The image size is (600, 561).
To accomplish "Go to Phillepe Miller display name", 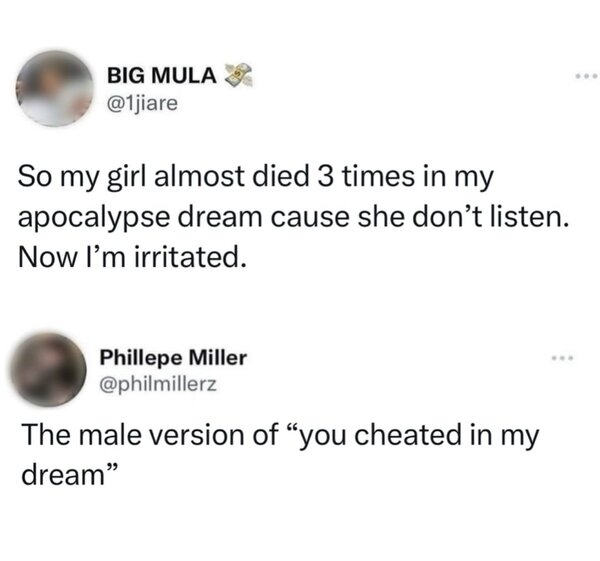I will click(x=174, y=357).
